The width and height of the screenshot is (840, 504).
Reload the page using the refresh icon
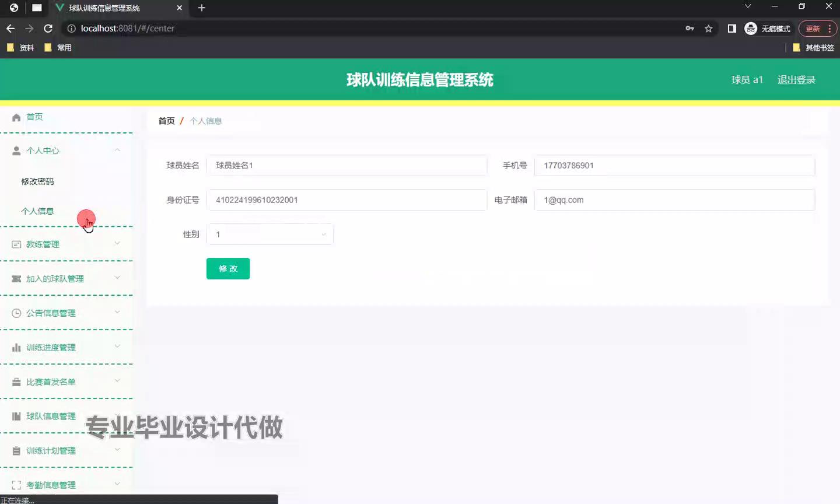pyautogui.click(x=48, y=29)
